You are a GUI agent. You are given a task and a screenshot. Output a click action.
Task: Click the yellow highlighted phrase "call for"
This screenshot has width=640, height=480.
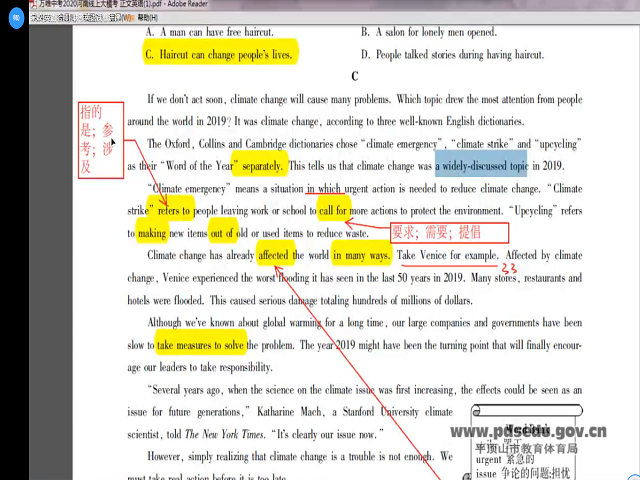click(333, 210)
